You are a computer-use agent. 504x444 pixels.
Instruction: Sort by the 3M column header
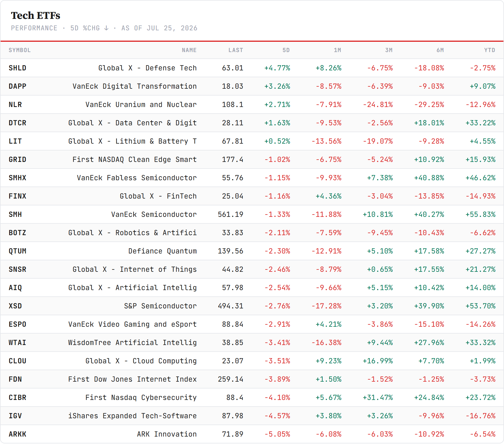(389, 50)
